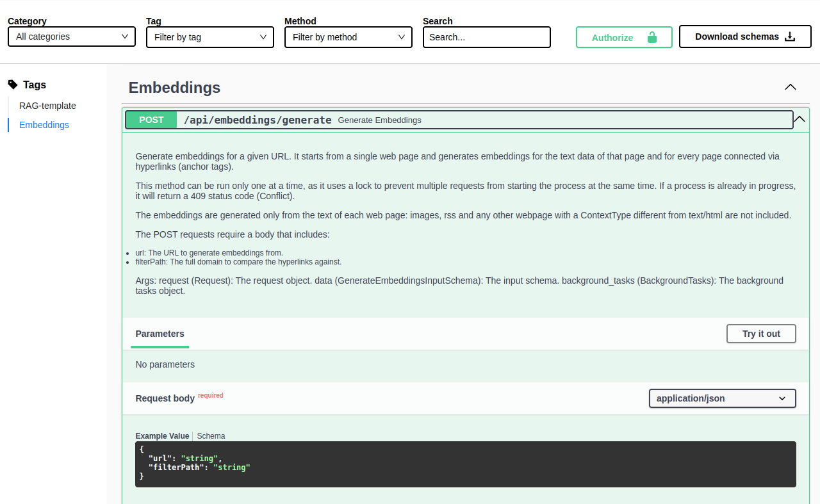Open the Filter by method dropdown
This screenshot has width=820, height=504.
tap(348, 37)
